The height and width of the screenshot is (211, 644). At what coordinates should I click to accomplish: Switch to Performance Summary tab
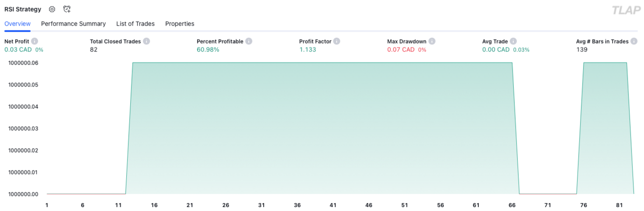73,23
